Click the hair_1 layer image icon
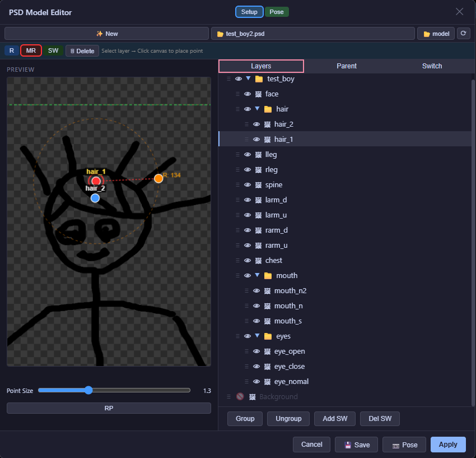The image size is (476, 458). tap(268, 140)
